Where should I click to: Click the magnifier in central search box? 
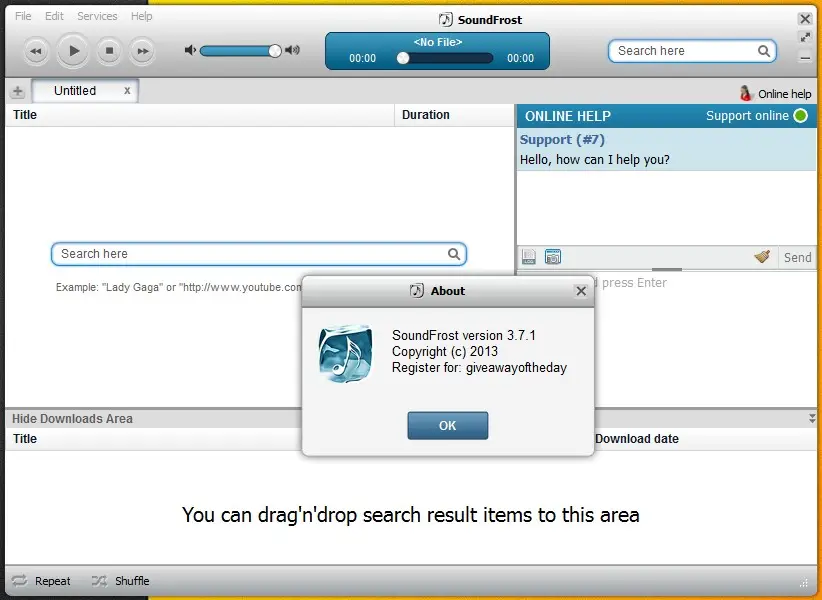point(454,254)
